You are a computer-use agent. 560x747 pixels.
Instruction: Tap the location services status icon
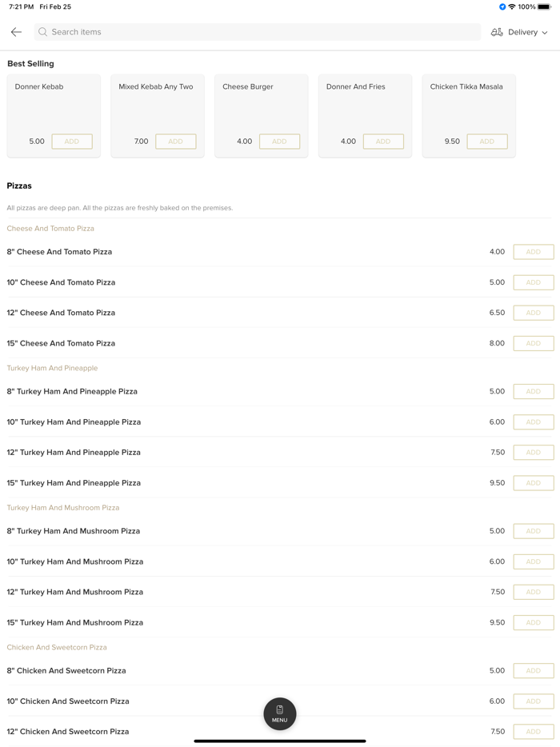502,6
